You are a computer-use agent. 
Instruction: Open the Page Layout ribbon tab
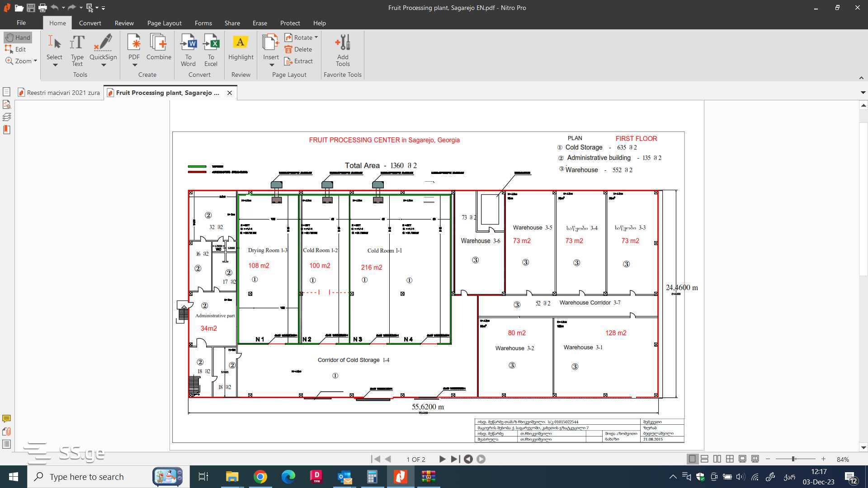click(x=164, y=23)
